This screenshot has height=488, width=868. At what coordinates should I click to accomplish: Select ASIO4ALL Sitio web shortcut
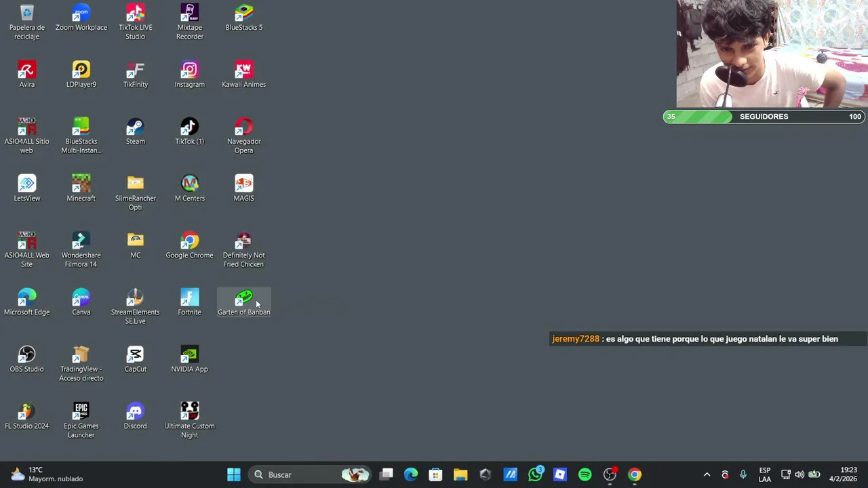27,135
